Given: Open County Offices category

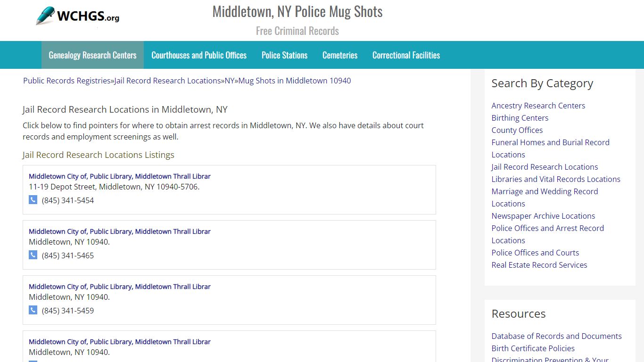Looking at the screenshot, I should pyautogui.click(x=517, y=130).
